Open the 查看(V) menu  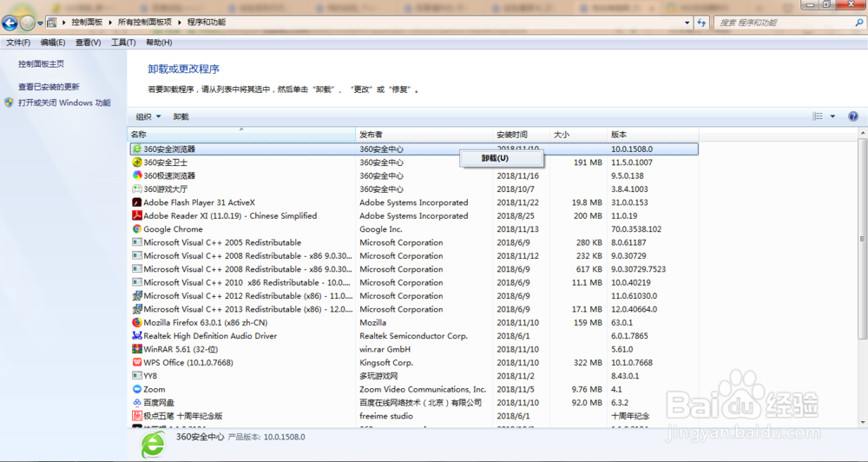pyautogui.click(x=88, y=43)
